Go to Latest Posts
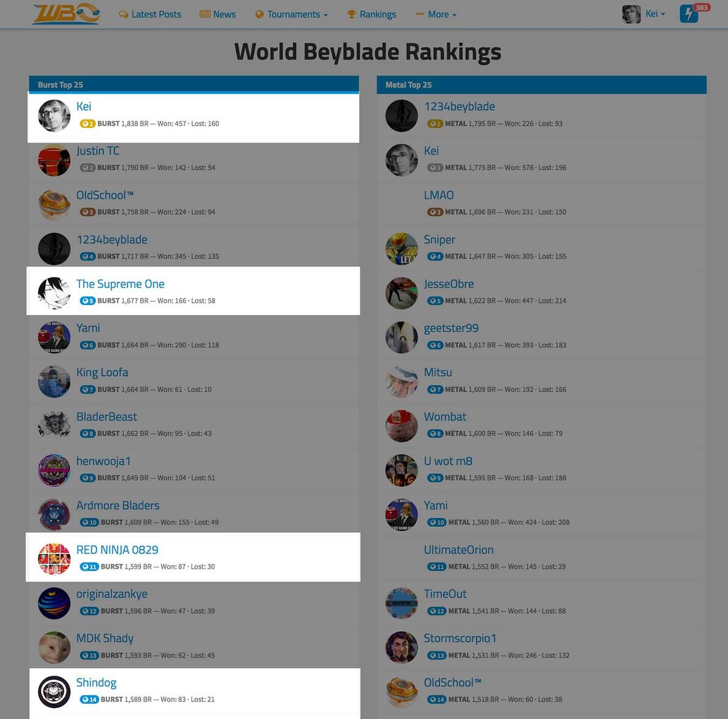Viewport: 728px width, 719px height. pyautogui.click(x=150, y=15)
